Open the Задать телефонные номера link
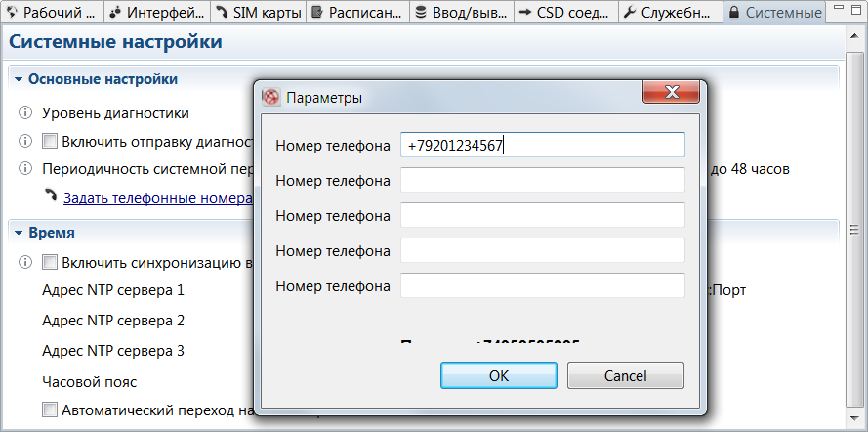The width and height of the screenshot is (868, 432). pyautogui.click(x=158, y=198)
